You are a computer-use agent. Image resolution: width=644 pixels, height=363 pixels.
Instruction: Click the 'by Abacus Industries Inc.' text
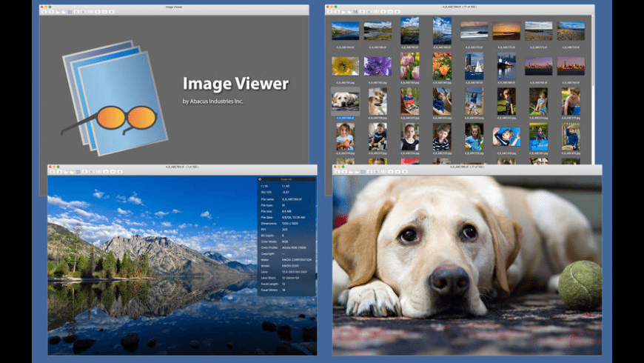pyautogui.click(x=212, y=101)
